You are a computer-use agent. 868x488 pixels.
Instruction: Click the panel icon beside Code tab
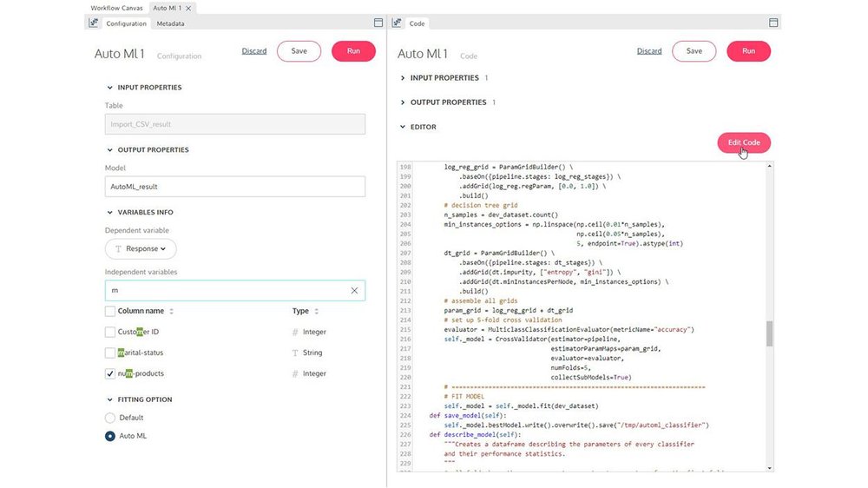[x=397, y=23]
